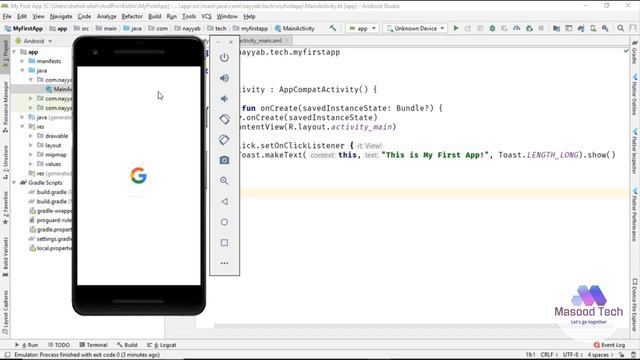Toggle Build Variants side tab
The image size is (640, 360).
(x=5, y=257)
